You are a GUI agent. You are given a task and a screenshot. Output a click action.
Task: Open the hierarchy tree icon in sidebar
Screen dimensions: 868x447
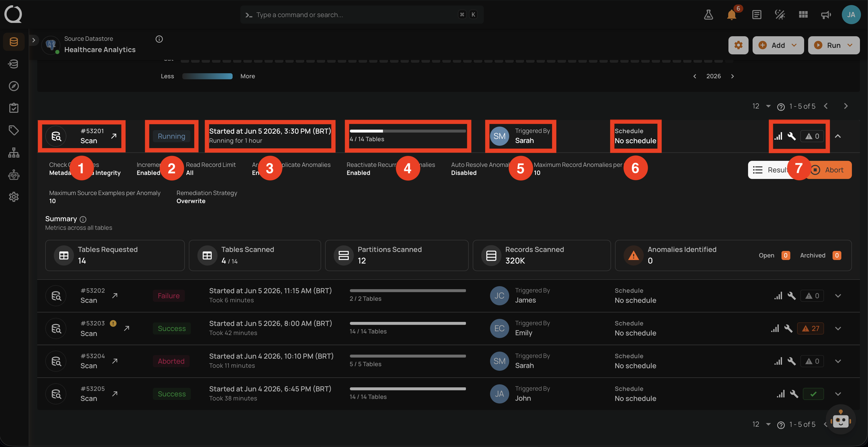pos(14,153)
